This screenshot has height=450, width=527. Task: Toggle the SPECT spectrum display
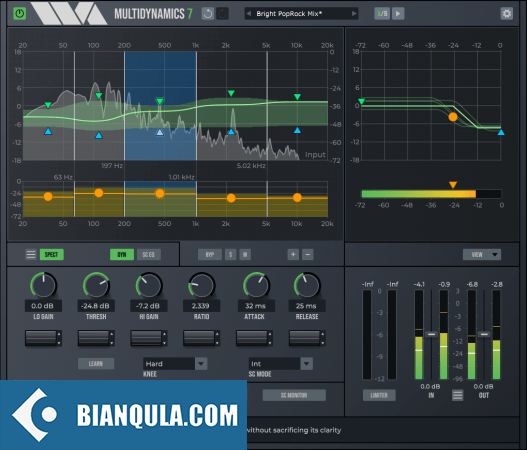[x=51, y=254]
